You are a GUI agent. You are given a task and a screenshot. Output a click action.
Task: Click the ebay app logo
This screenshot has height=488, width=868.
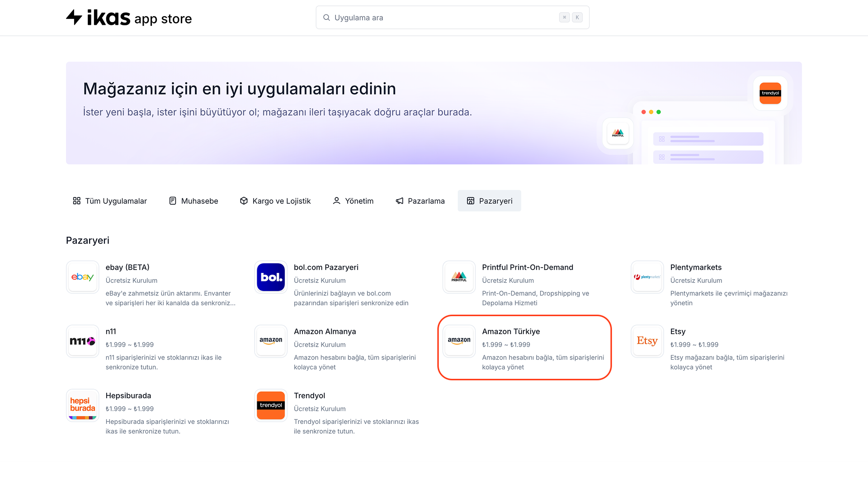click(83, 277)
